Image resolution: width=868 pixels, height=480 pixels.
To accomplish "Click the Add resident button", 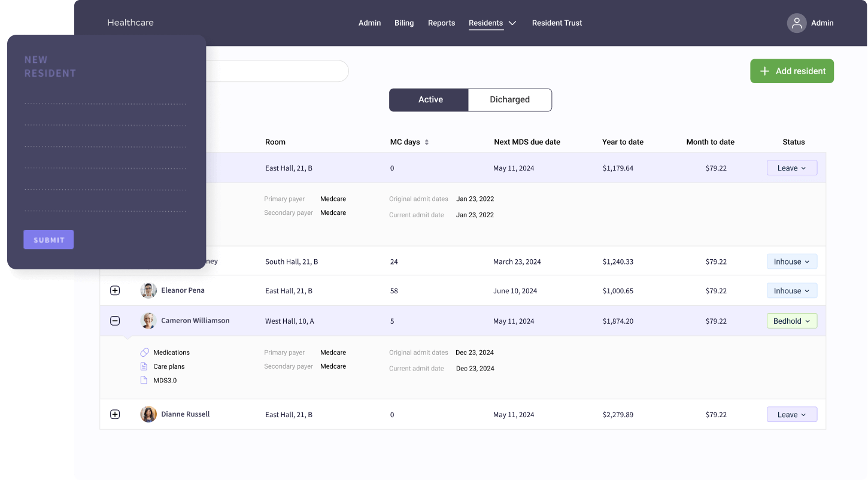I will (x=791, y=71).
